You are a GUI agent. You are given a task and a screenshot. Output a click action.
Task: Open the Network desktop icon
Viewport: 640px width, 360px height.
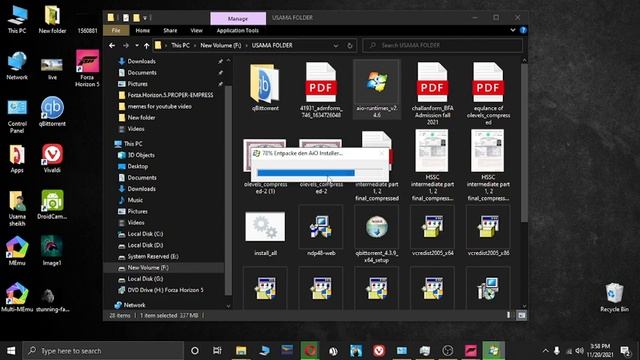coord(17,65)
